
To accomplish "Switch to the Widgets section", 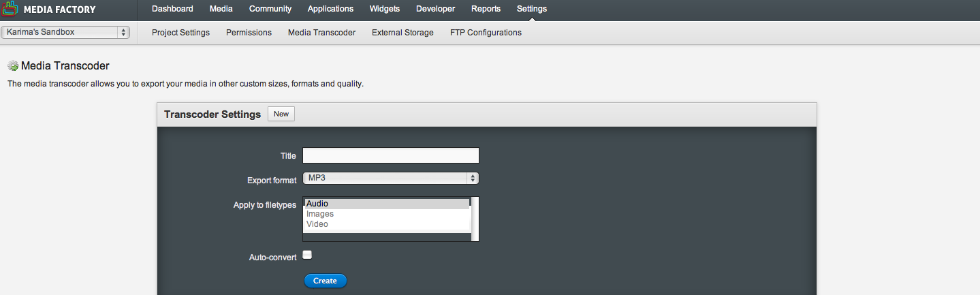I will pos(385,9).
